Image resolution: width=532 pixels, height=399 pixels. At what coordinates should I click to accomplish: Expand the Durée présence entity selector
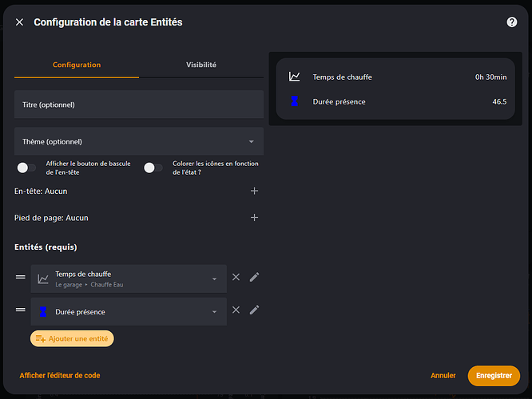click(x=214, y=312)
